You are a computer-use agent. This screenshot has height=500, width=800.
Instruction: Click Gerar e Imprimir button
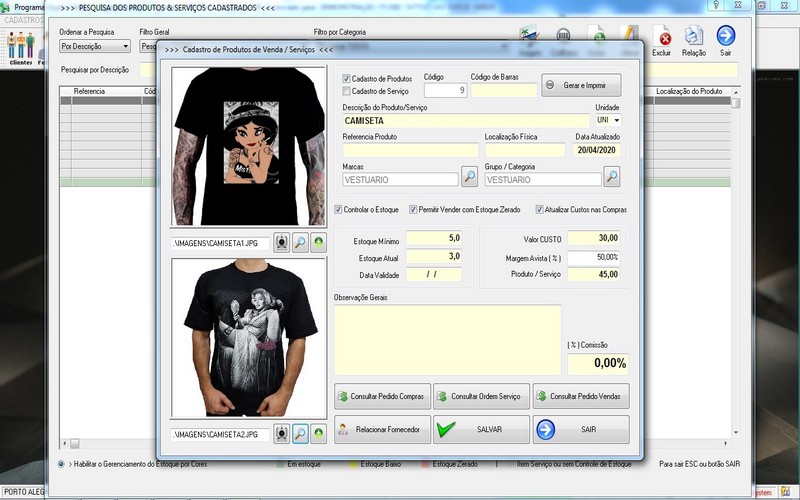pos(581,85)
